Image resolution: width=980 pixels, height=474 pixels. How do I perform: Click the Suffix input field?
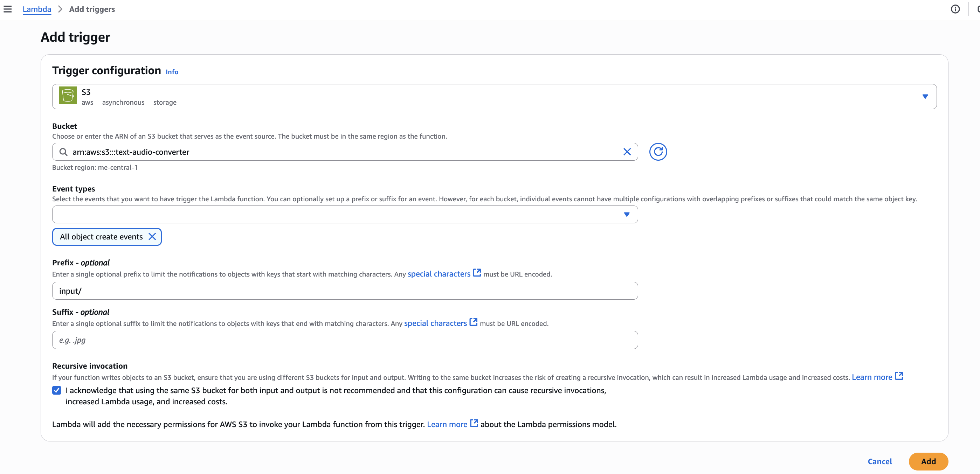click(x=345, y=340)
